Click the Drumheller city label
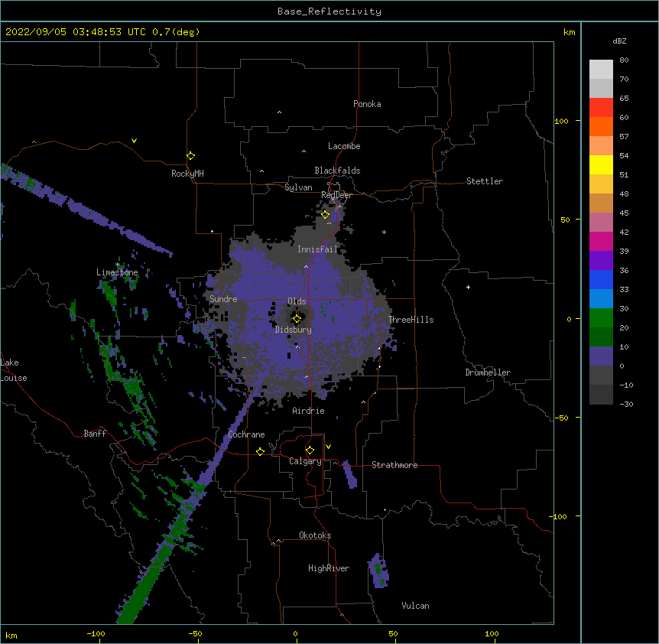This screenshot has height=644, width=659. click(x=488, y=372)
